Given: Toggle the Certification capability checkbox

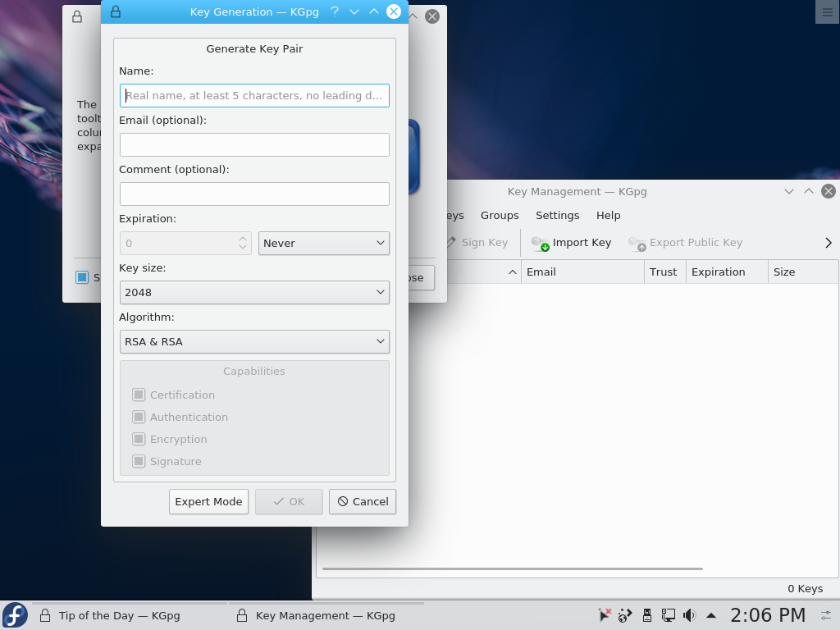Looking at the screenshot, I should click(139, 395).
